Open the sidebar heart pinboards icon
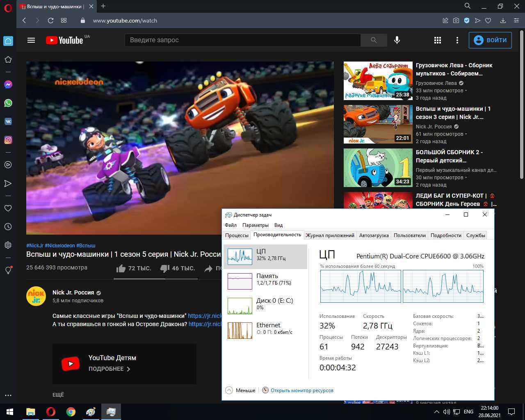Screen dimensions: 525x420 pos(8,208)
